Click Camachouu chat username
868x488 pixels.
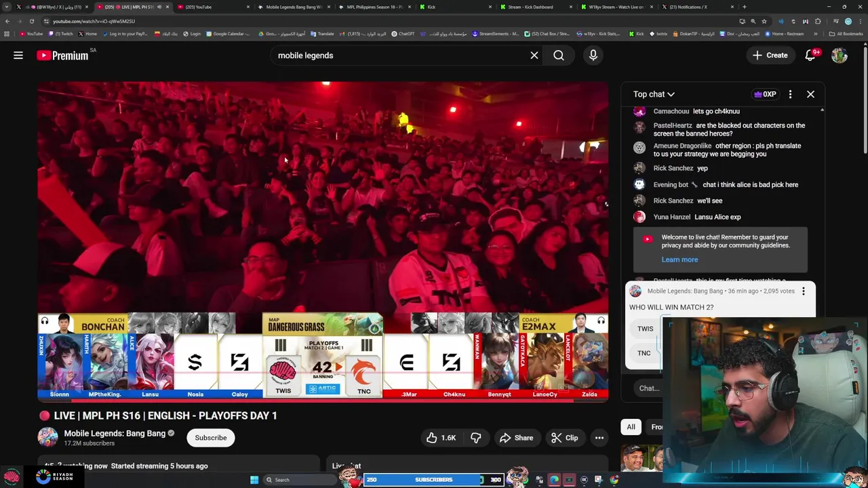[x=671, y=111]
